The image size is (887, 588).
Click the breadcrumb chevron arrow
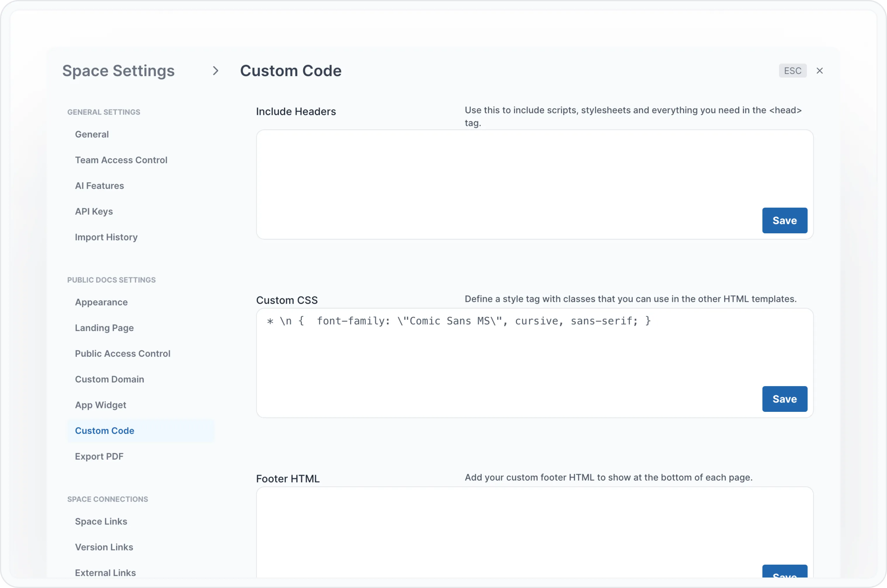coord(215,71)
